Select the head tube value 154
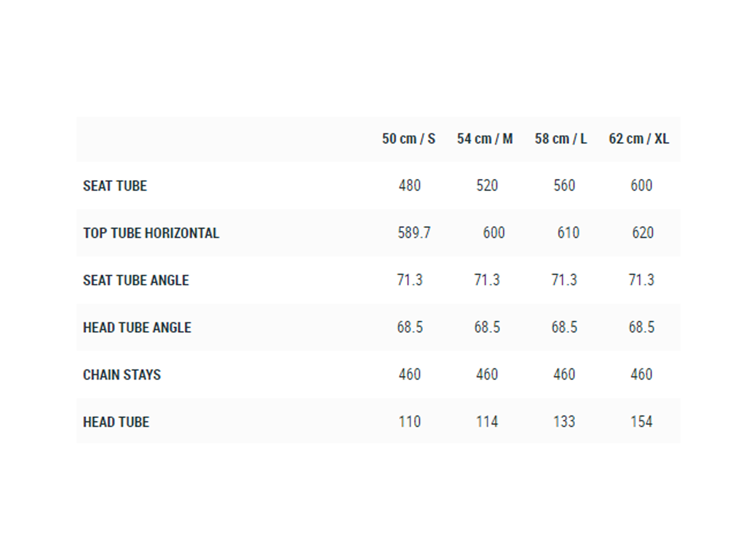 click(642, 422)
